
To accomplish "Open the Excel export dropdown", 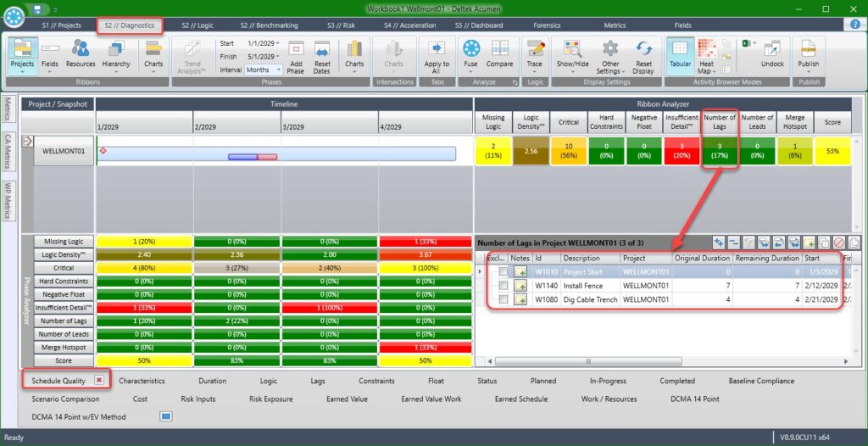I will (754, 44).
